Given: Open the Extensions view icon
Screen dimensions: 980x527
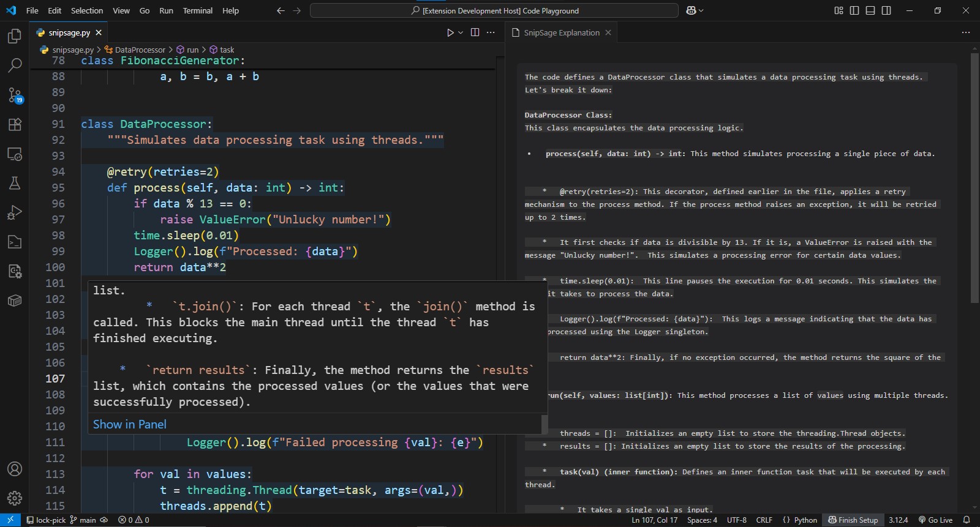Looking at the screenshot, I should 15,124.
